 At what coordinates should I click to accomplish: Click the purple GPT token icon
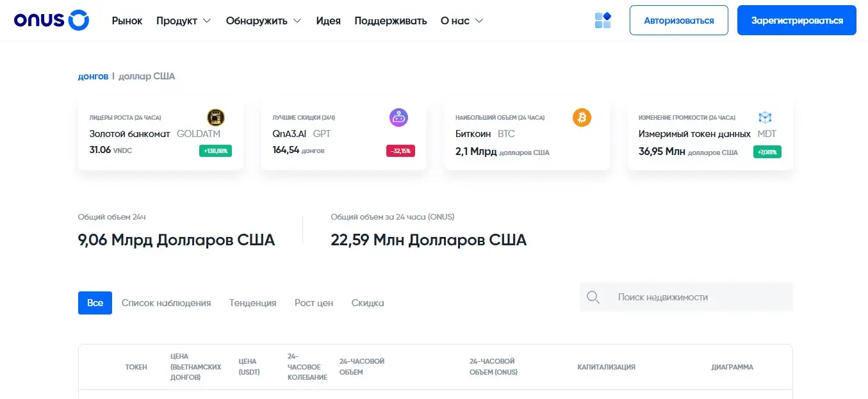tap(398, 117)
